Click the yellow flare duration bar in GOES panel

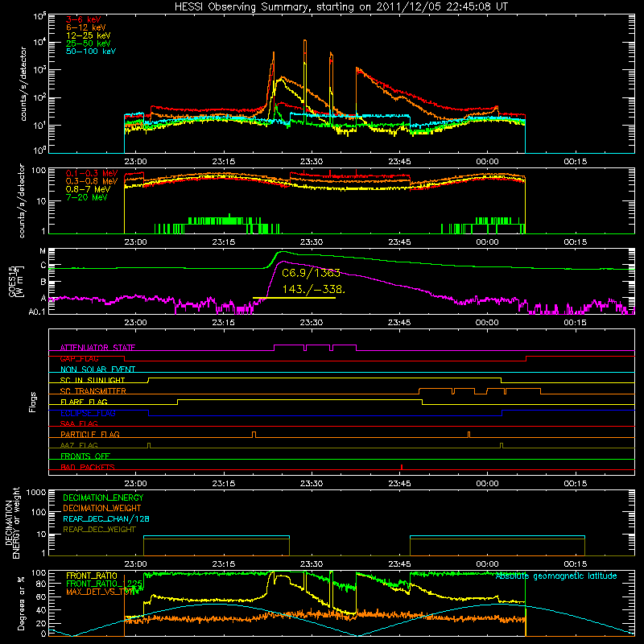(294, 298)
